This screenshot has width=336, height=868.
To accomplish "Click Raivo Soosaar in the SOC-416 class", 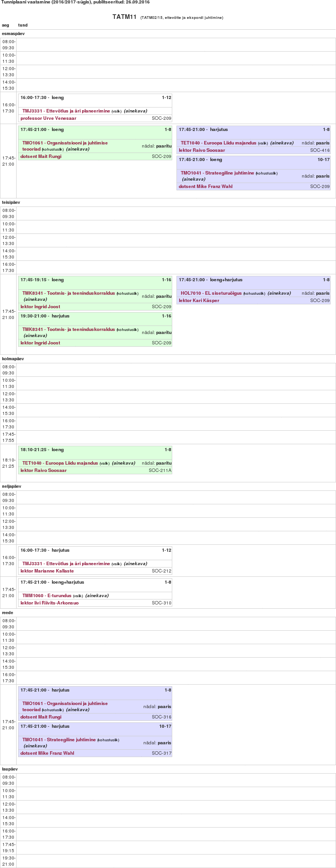I will 202,150.
